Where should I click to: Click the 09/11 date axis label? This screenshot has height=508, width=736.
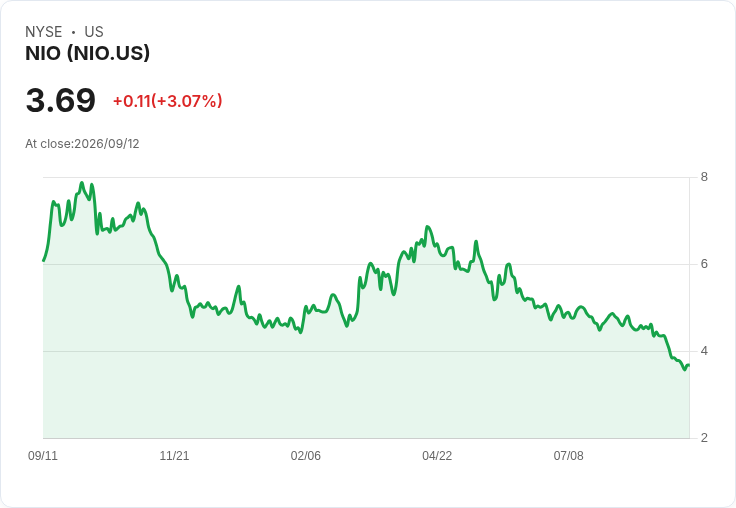pos(43,455)
